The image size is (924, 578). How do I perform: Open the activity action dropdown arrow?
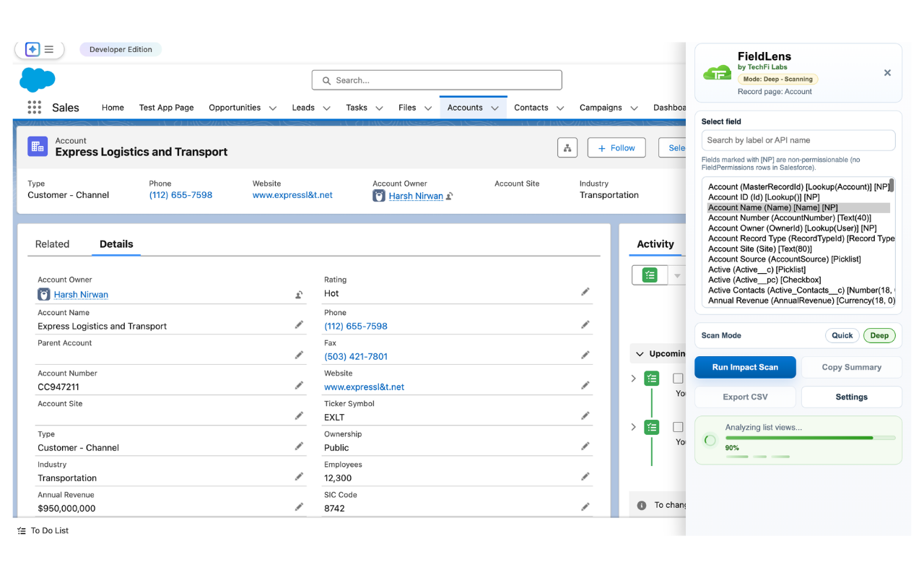pyautogui.click(x=676, y=275)
